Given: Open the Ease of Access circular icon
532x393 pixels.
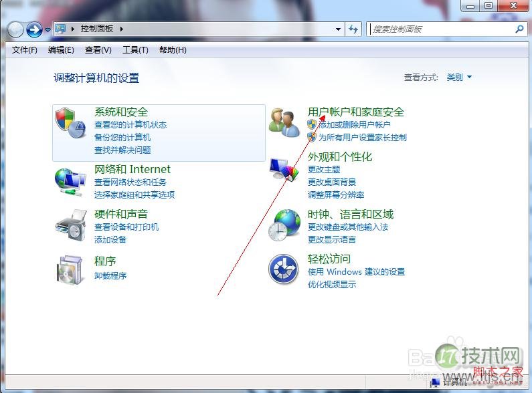Looking at the screenshot, I should pos(284,269).
